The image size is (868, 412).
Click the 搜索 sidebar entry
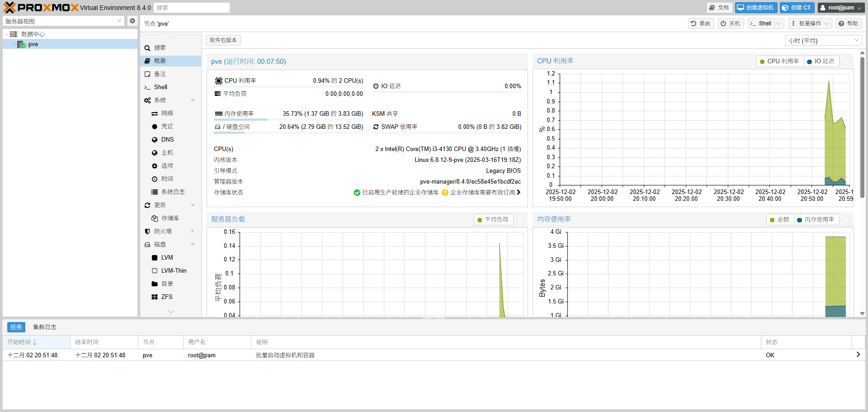pos(159,47)
